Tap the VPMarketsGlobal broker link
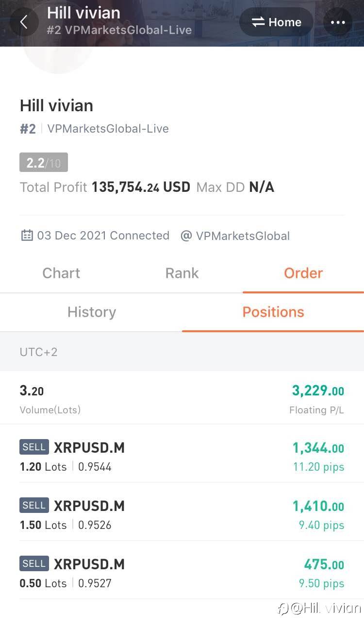364x629 pixels. click(243, 236)
